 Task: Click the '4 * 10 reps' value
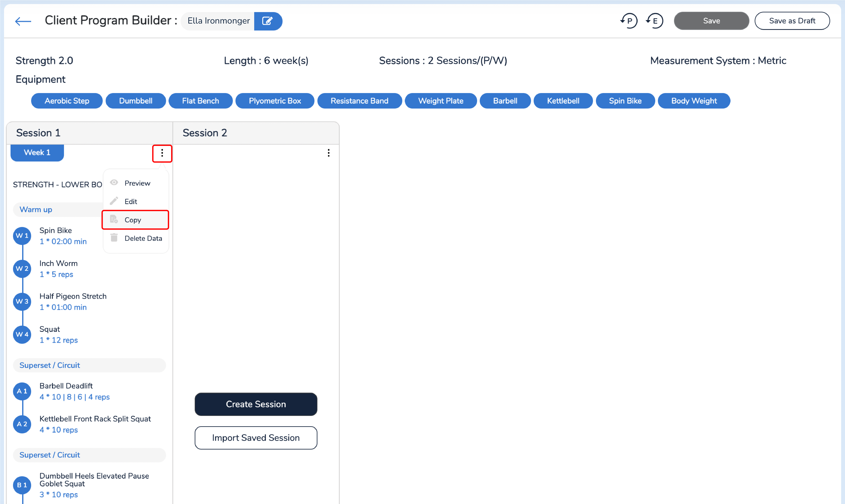[x=58, y=430]
